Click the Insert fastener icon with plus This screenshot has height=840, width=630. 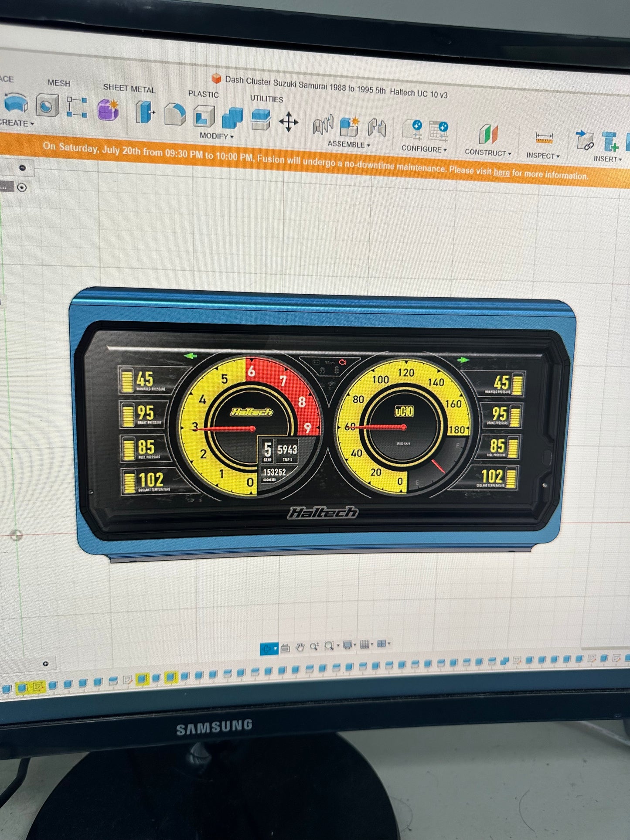[610, 142]
